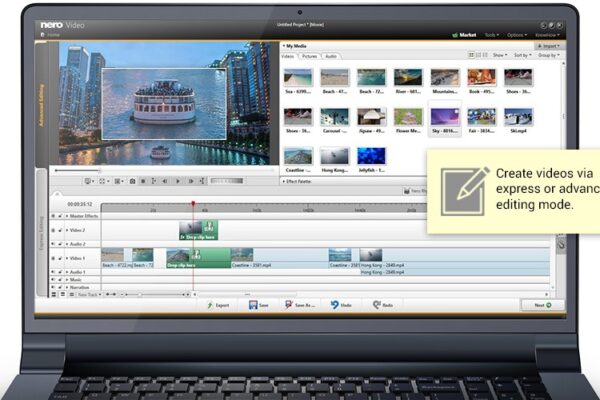Select the Hong Kong clip on Video 1
The height and width of the screenshot is (400, 600).
[455, 258]
